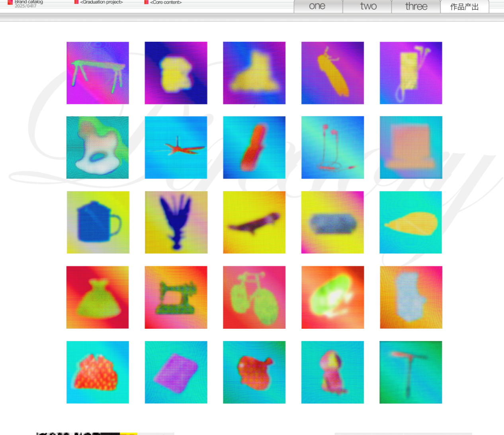This screenshot has height=435, width=504.
Task: Open the green frog thumbnail
Action: coord(332,297)
